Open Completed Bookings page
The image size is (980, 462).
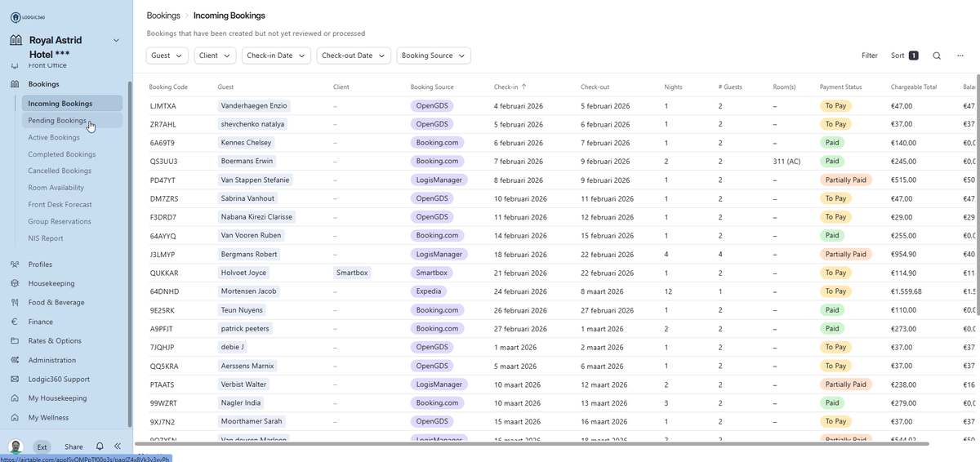click(x=62, y=154)
